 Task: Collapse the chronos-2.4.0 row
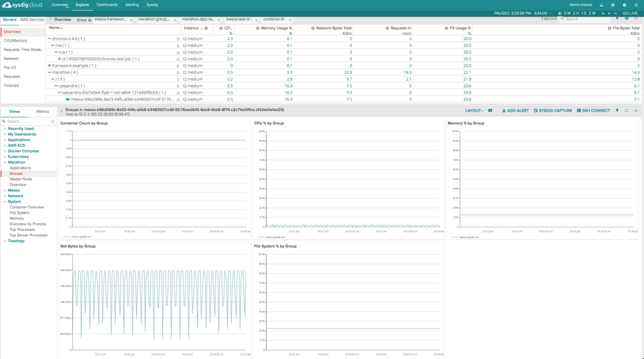[50, 38]
